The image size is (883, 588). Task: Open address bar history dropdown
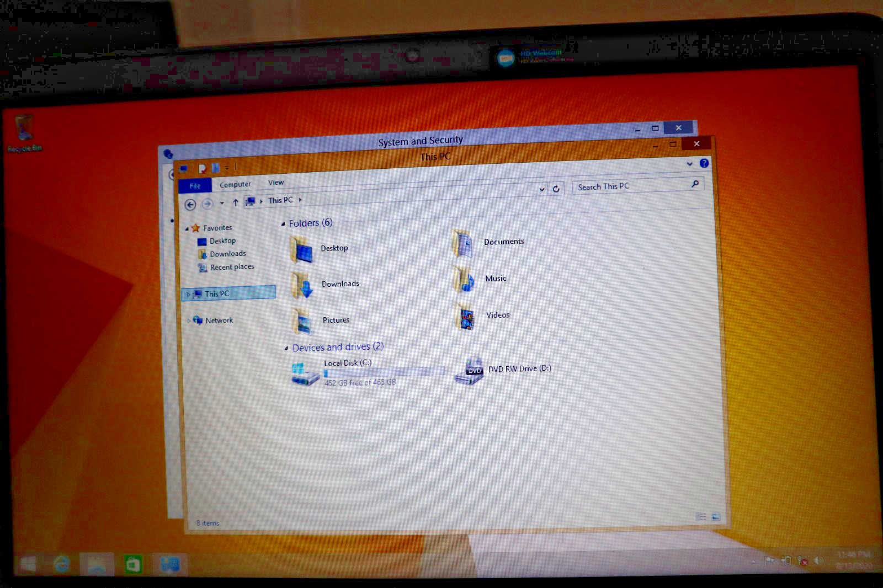(x=542, y=189)
